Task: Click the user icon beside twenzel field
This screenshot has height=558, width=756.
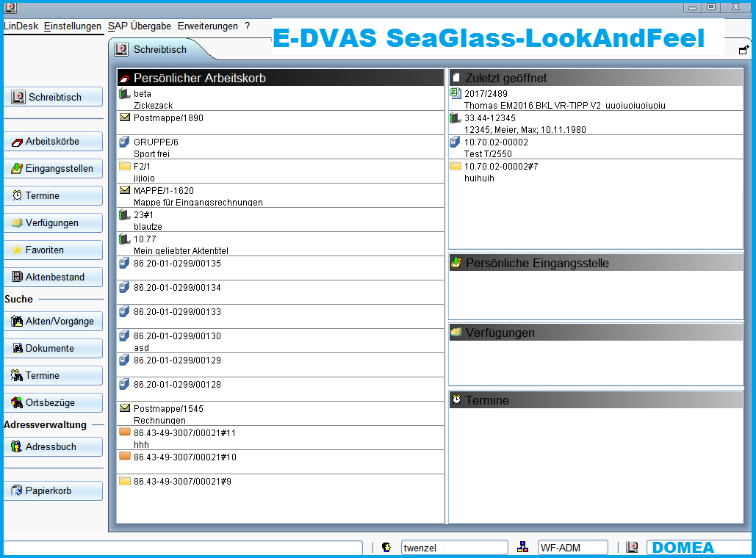Action: tap(386, 548)
